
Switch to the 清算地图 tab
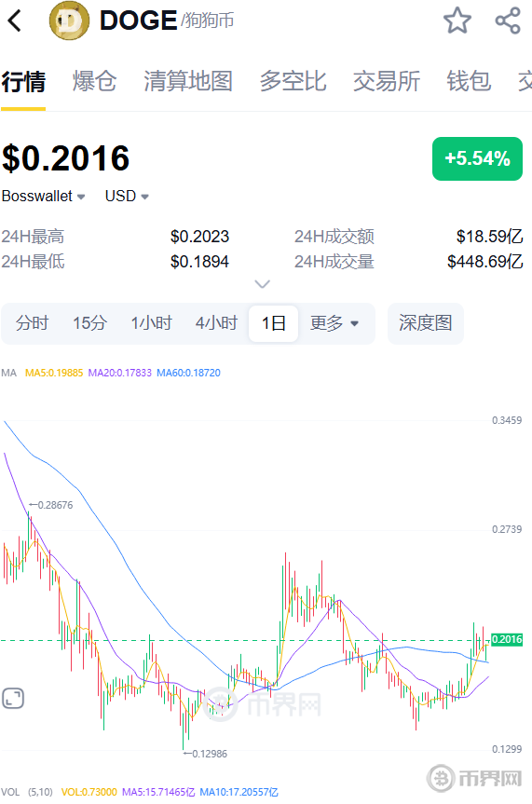[x=188, y=81]
